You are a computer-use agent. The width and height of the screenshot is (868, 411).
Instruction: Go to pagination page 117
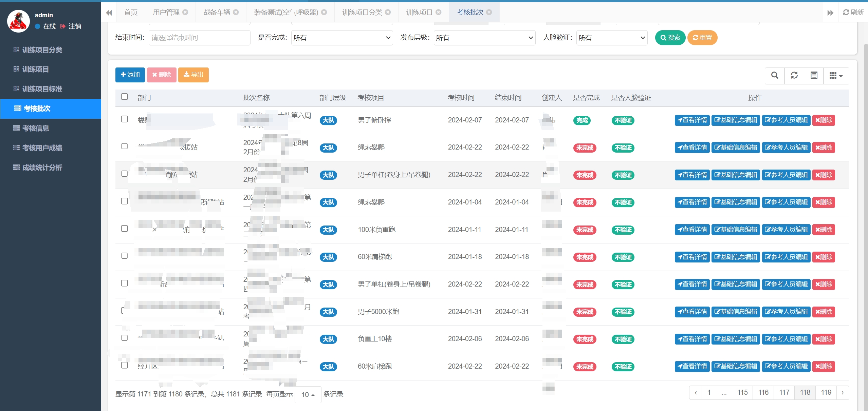[784, 393]
